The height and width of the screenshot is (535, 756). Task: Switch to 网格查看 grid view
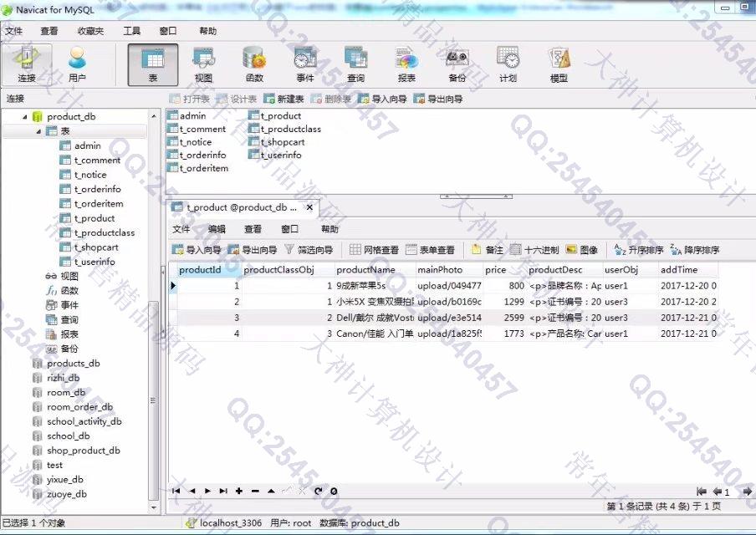pyautogui.click(x=374, y=250)
